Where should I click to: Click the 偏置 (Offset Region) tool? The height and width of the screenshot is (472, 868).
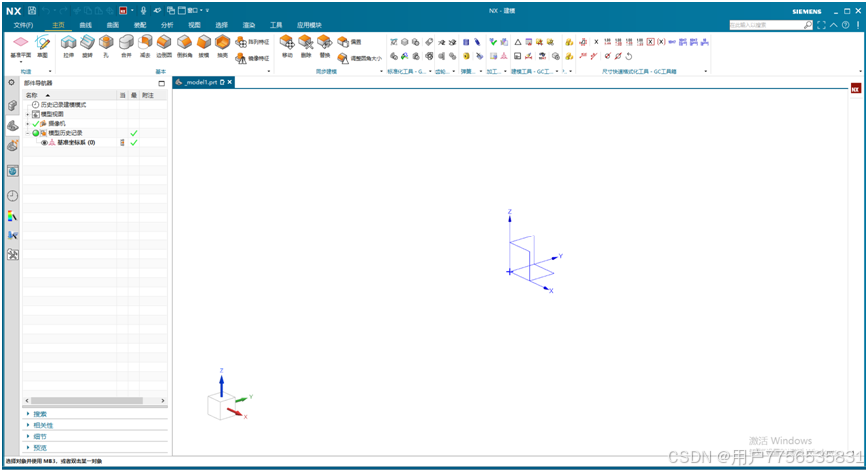(349, 42)
